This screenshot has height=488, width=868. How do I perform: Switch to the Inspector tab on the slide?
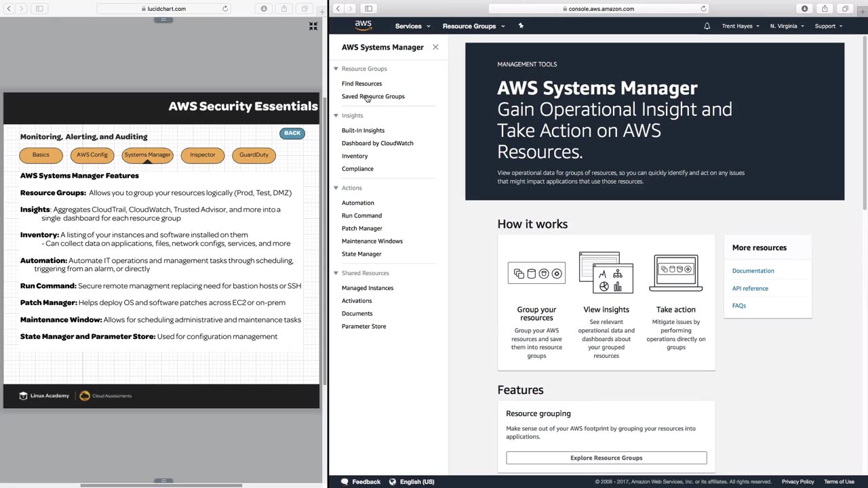pos(203,155)
